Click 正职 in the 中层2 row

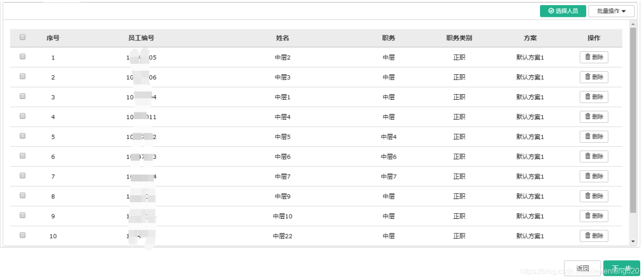point(459,57)
